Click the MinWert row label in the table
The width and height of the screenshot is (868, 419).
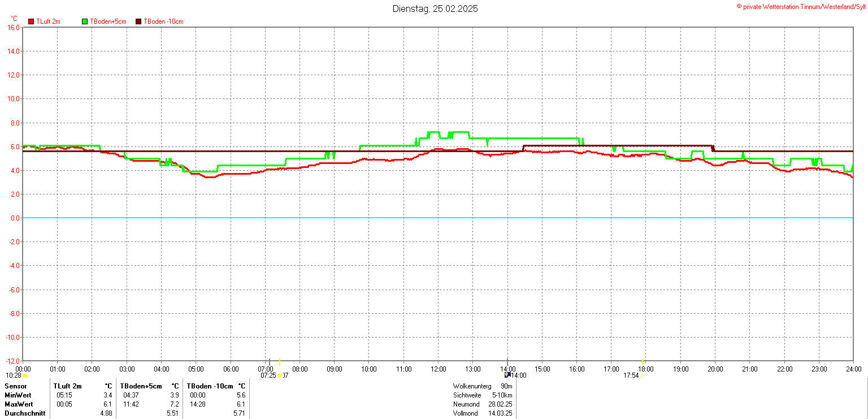pyautogui.click(x=18, y=395)
